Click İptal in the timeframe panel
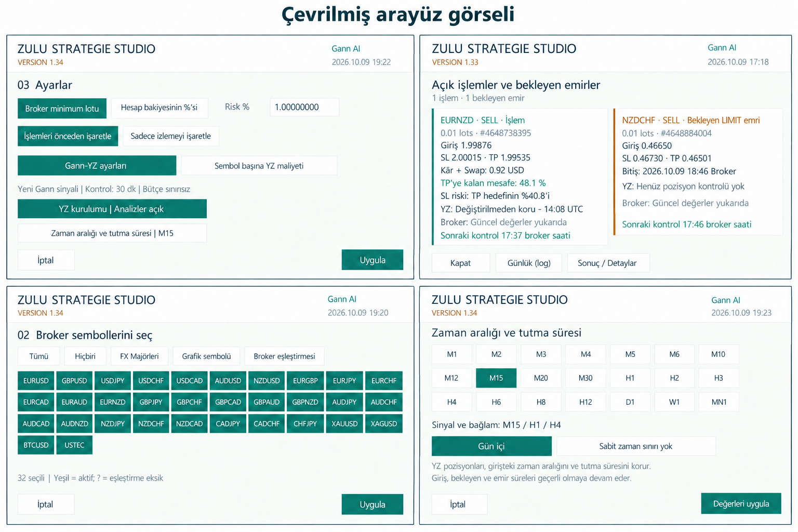The image size is (798, 532). 459,504
